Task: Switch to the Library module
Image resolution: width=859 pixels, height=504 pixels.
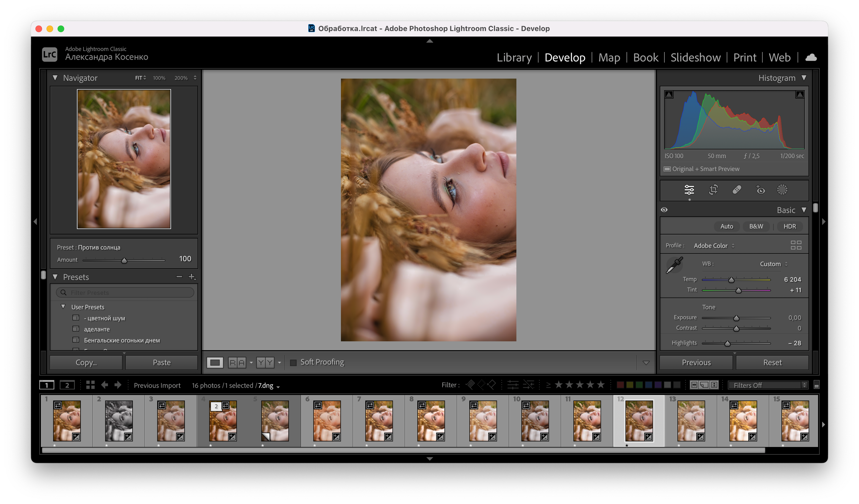Action: pos(514,57)
